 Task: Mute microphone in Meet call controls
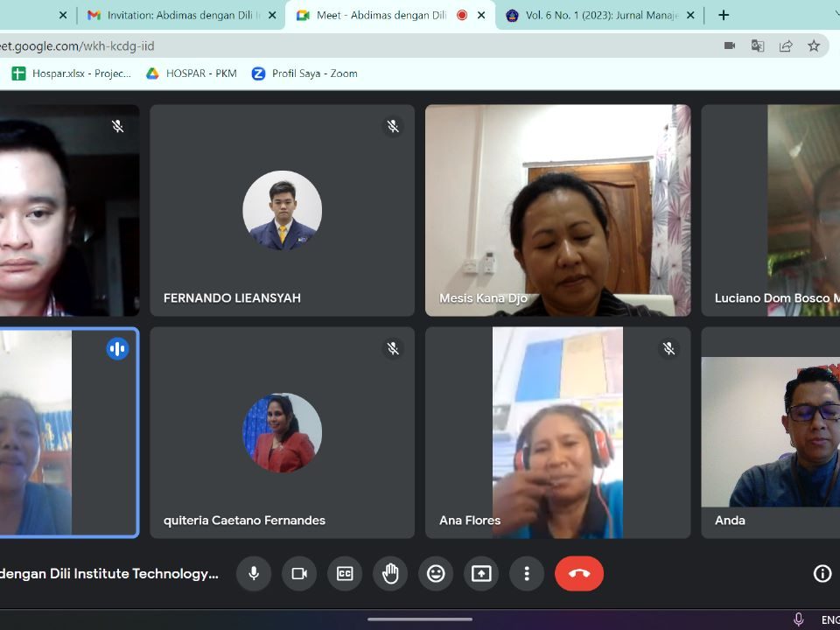(x=254, y=574)
